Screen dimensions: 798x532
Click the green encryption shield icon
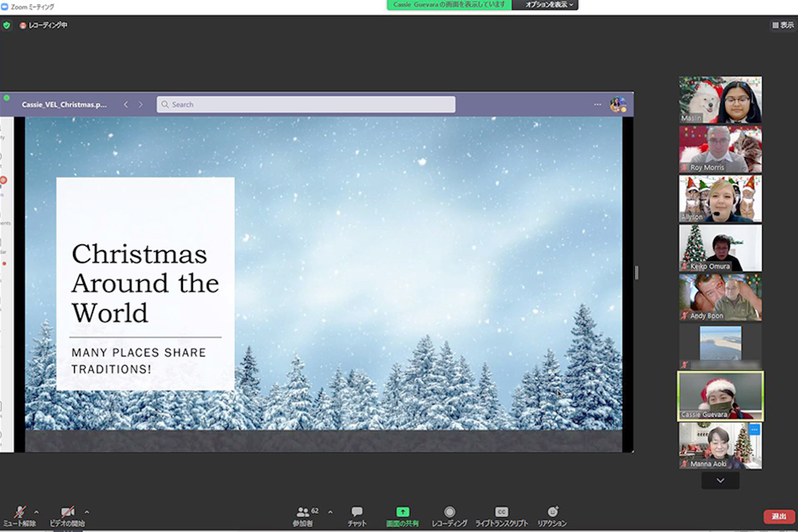[7, 25]
